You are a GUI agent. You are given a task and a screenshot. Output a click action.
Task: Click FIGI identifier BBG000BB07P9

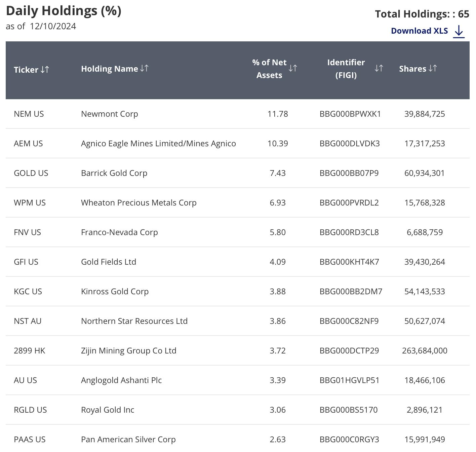click(x=349, y=173)
